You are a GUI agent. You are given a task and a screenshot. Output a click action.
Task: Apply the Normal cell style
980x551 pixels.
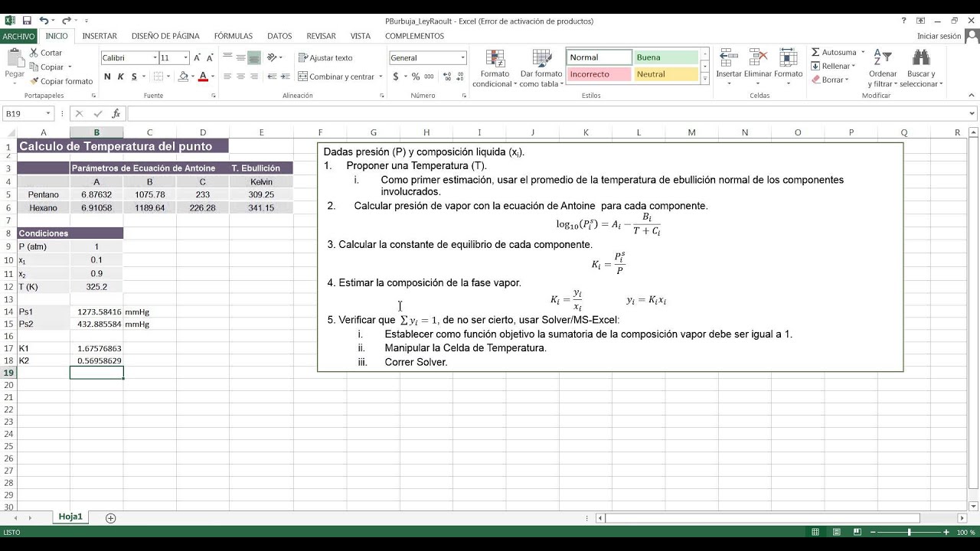(x=599, y=57)
